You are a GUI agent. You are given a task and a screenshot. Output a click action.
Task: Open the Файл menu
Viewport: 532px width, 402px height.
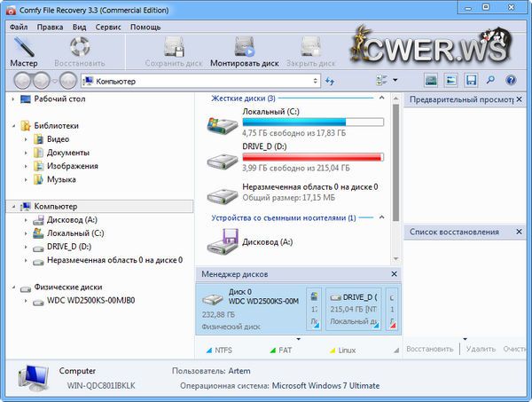click(19, 27)
